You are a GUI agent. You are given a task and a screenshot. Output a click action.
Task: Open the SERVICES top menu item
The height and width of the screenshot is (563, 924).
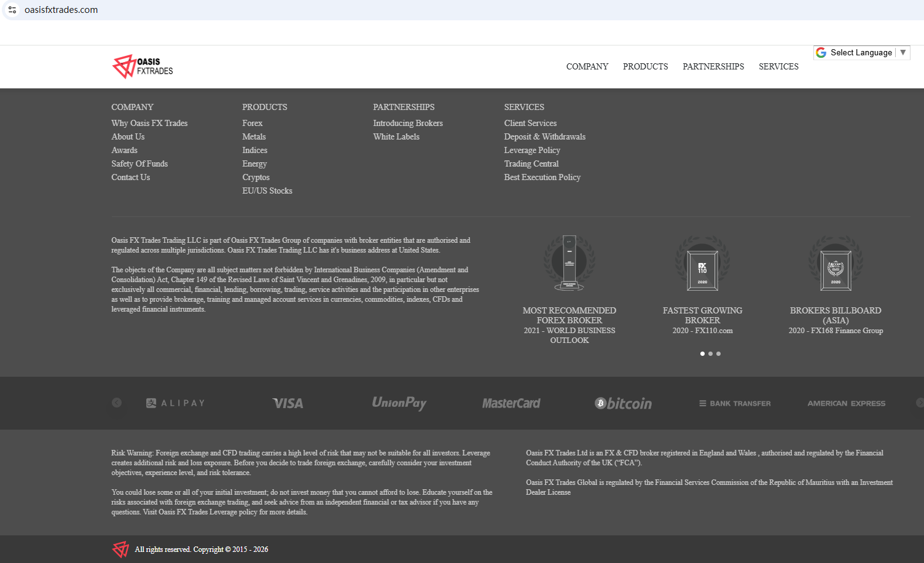point(778,66)
